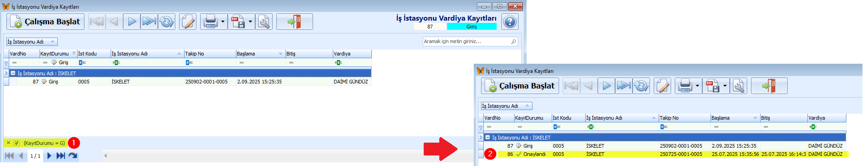868x166 pixels.
Task: Click Çalışma Başlat in the left window
Action: (x=45, y=22)
